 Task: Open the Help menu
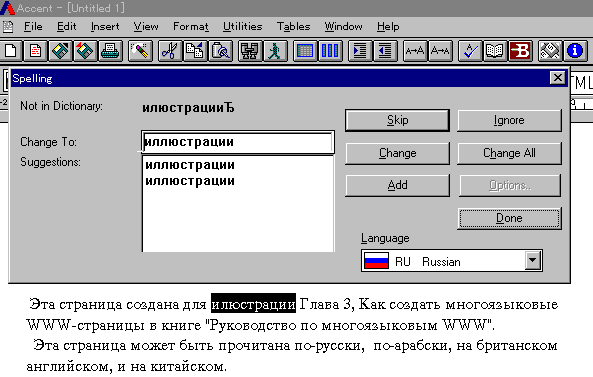[388, 26]
